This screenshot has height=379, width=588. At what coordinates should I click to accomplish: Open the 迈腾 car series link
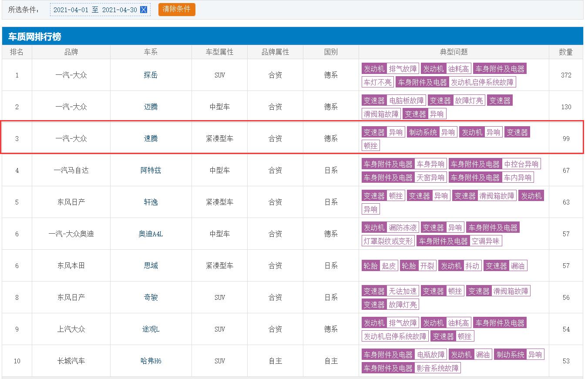coord(151,107)
